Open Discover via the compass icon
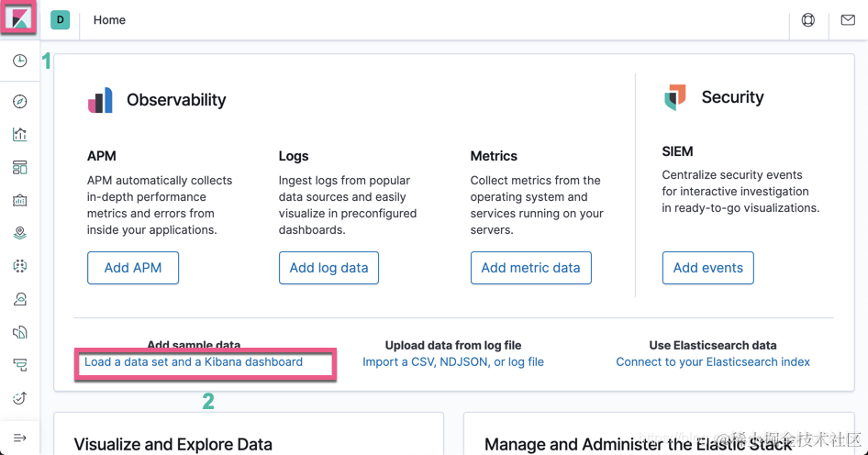The width and height of the screenshot is (868, 455). click(19, 102)
